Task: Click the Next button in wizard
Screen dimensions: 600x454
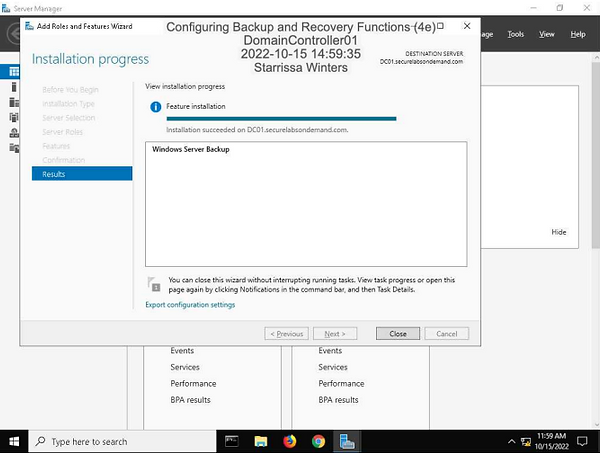Action: point(335,334)
